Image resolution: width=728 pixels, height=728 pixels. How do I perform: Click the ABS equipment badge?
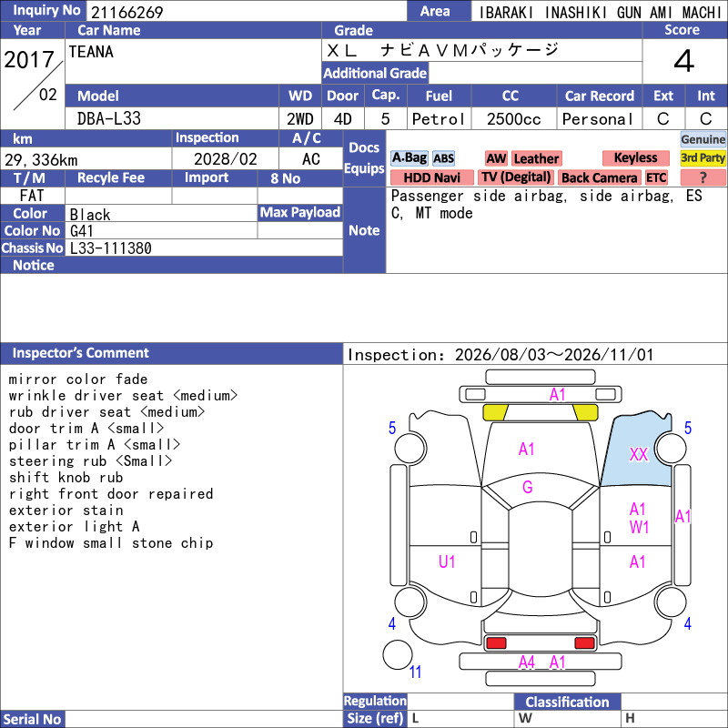(443, 158)
